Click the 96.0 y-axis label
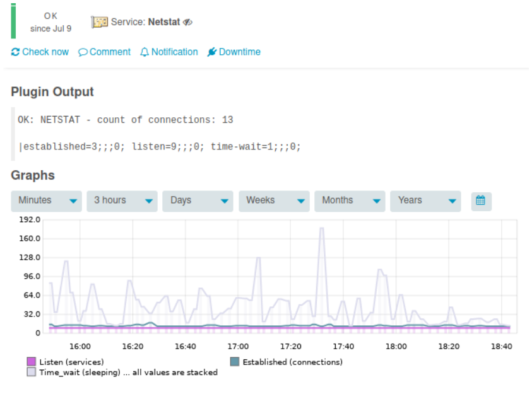The width and height of the screenshot is (532, 394). click(x=32, y=277)
